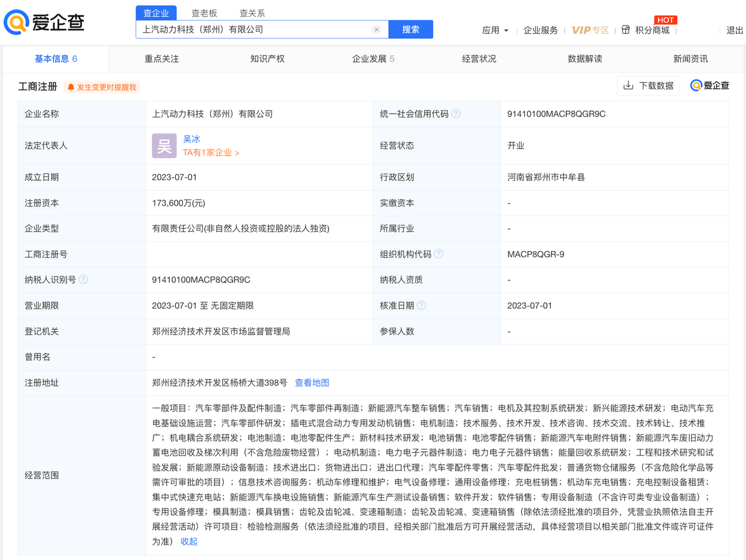This screenshot has height=560, width=746.
Task: Click the blue 搜索 button
Action: coord(411,29)
